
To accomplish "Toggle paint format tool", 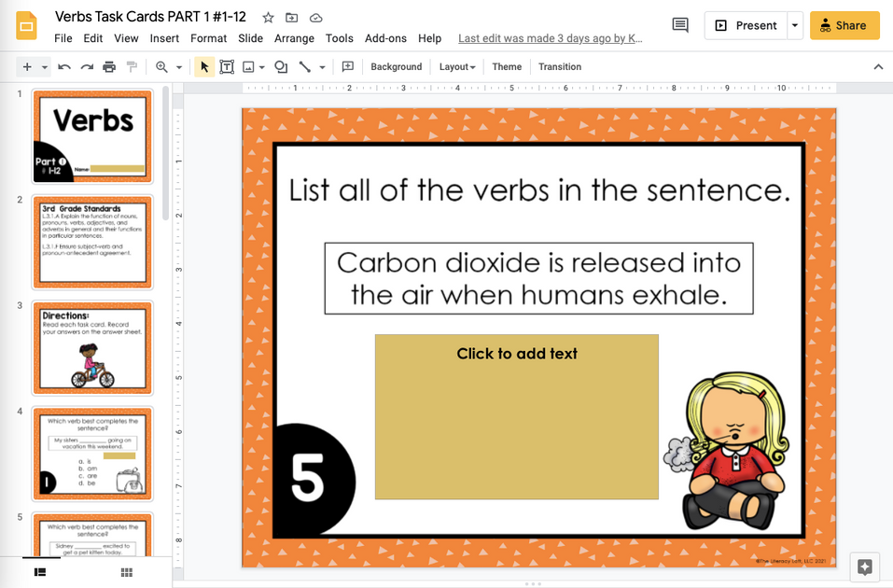I will [131, 66].
